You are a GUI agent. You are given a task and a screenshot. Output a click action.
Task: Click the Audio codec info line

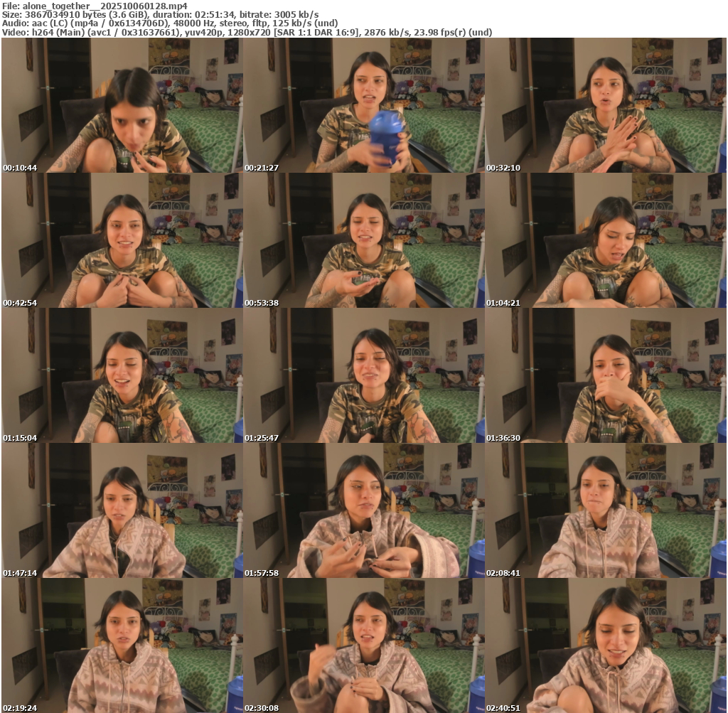point(170,23)
